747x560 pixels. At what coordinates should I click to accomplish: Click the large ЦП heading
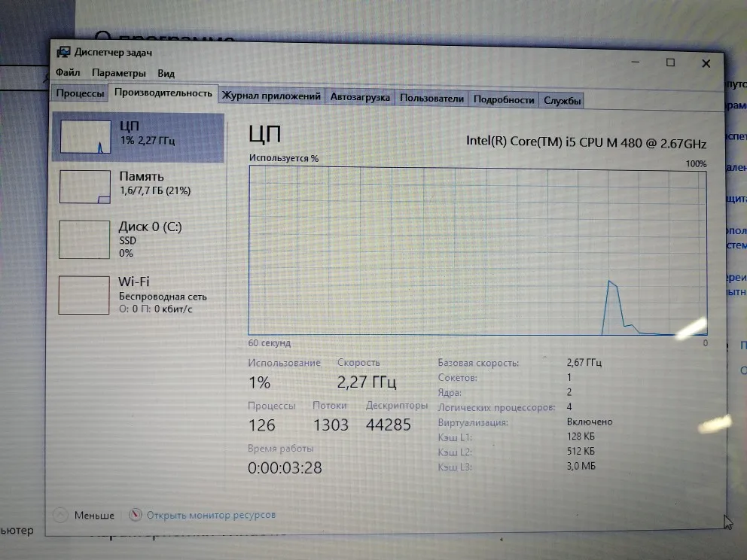click(265, 134)
